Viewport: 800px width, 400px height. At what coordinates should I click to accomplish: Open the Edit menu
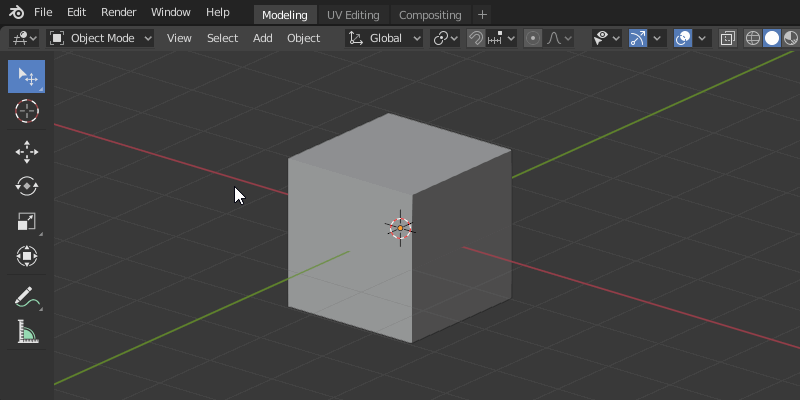tap(77, 12)
